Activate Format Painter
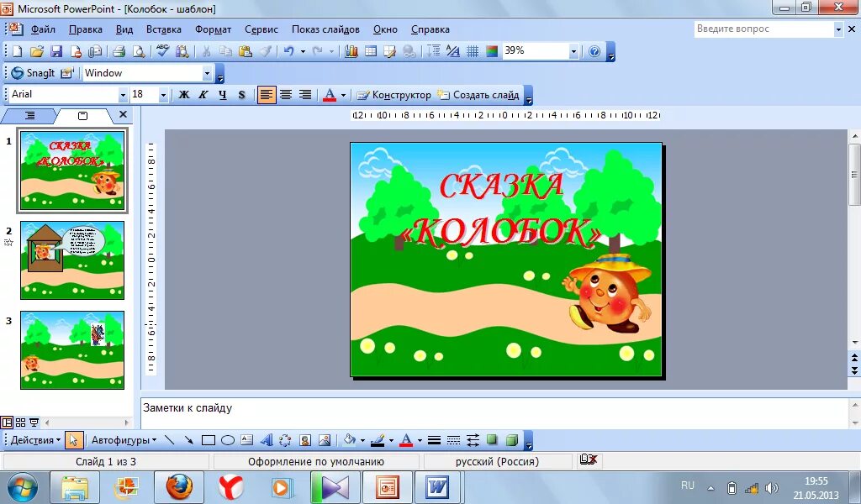This screenshot has height=504, width=861. point(267,51)
